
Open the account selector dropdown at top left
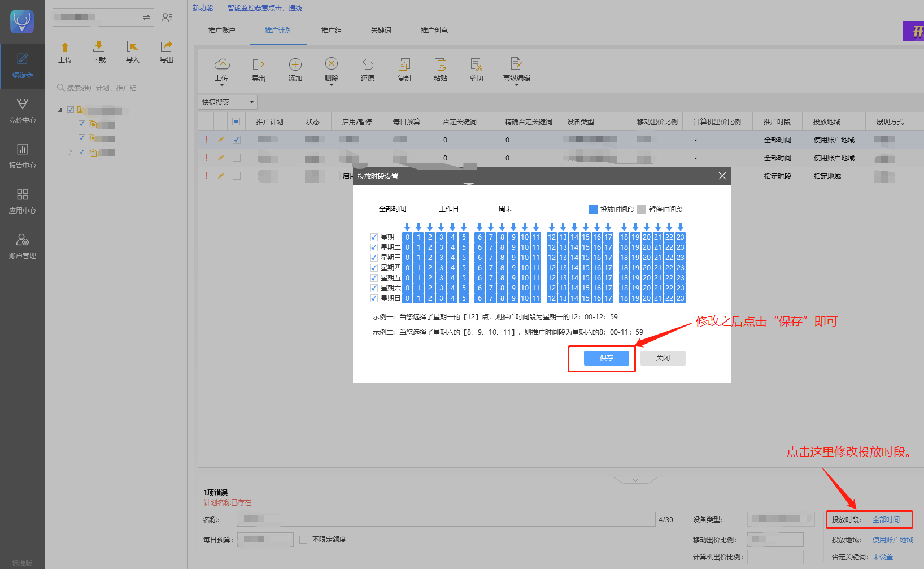click(103, 18)
